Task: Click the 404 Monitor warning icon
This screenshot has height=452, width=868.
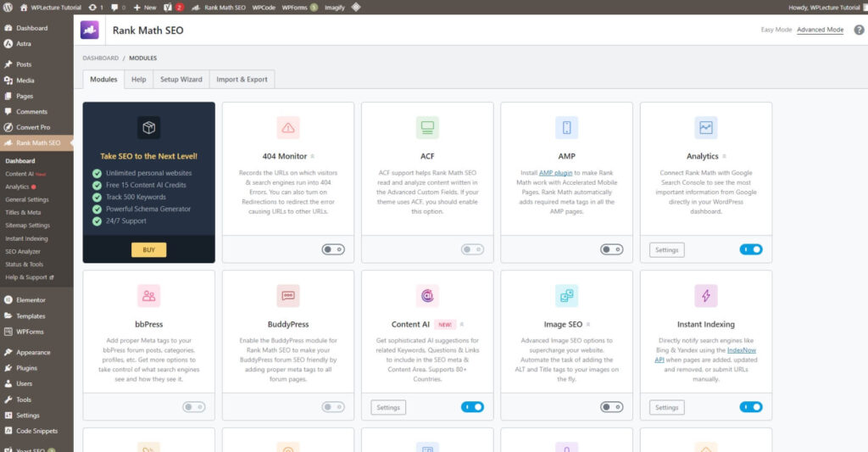Action: (x=288, y=128)
